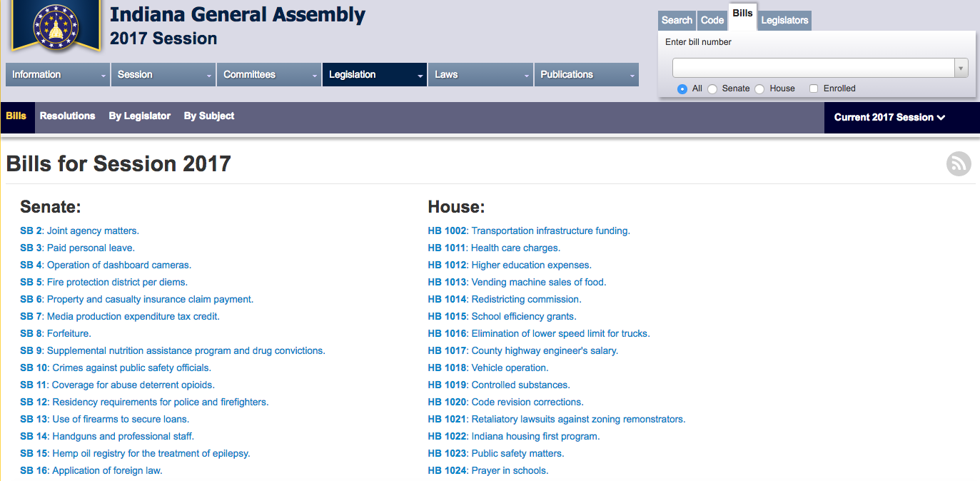
Task: Expand the Committees menu
Action: [x=269, y=75]
